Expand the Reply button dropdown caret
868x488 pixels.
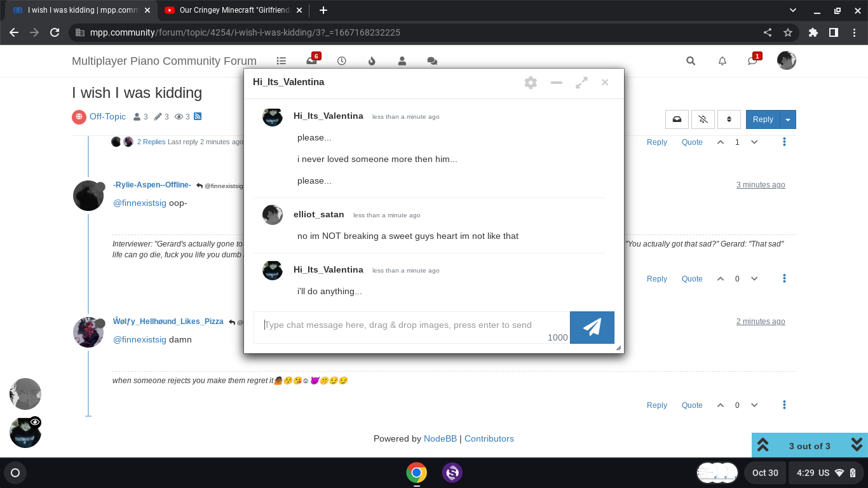(788, 119)
